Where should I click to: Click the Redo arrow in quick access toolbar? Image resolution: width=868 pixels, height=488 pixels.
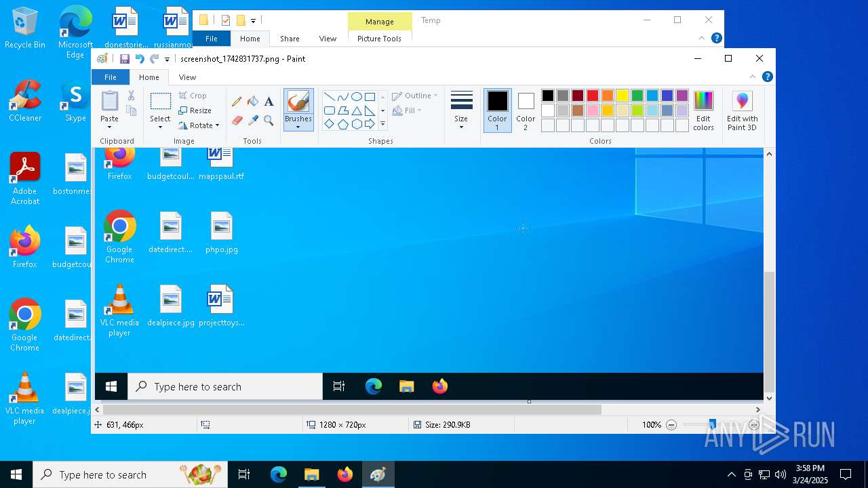155,59
